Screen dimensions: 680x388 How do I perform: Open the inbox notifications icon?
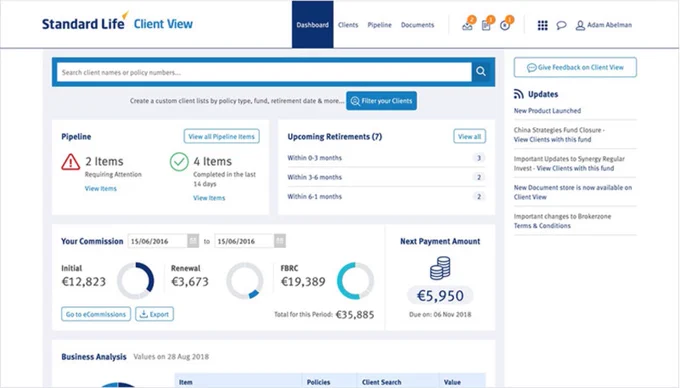point(467,26)
